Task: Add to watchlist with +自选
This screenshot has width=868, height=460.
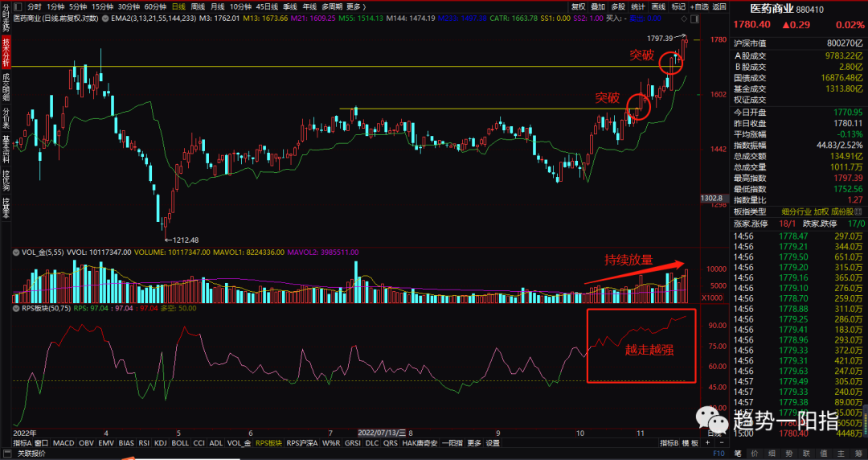Action: (x=699, y=6)
